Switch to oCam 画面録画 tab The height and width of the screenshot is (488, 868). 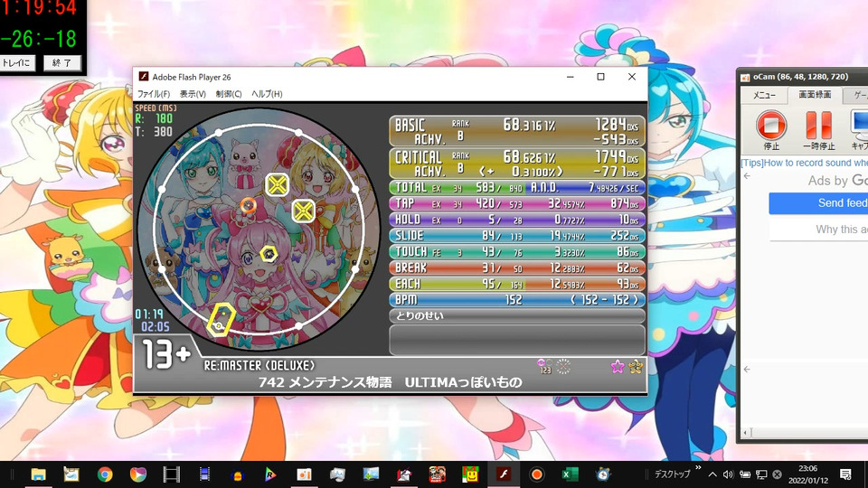pos(815,95)
